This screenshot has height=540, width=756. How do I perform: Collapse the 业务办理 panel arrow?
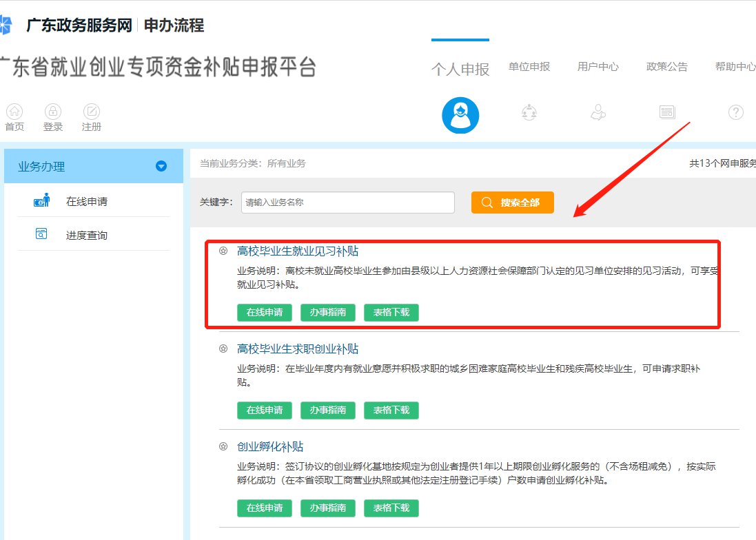tap(161, 166)
